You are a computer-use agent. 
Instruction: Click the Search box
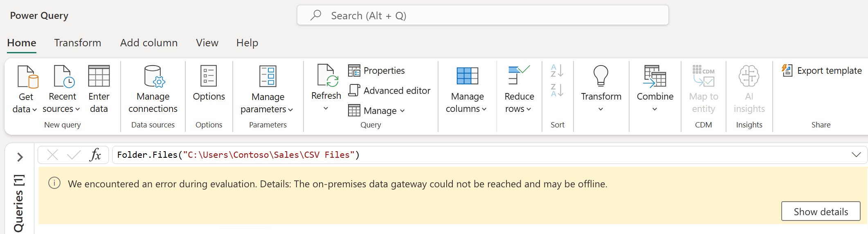pyautogui.click(x=483, y=16)
